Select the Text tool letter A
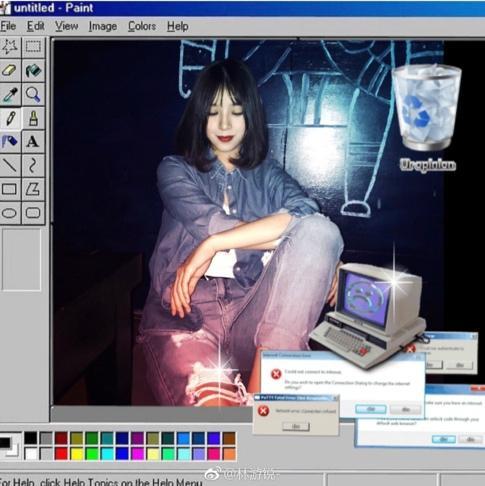 click(x=33, y=142)
